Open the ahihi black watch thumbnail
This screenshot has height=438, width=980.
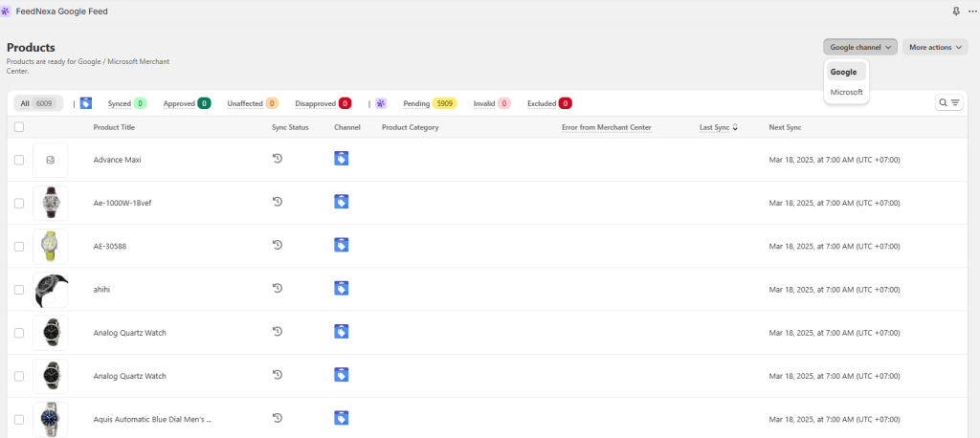[x=51, y=290]
